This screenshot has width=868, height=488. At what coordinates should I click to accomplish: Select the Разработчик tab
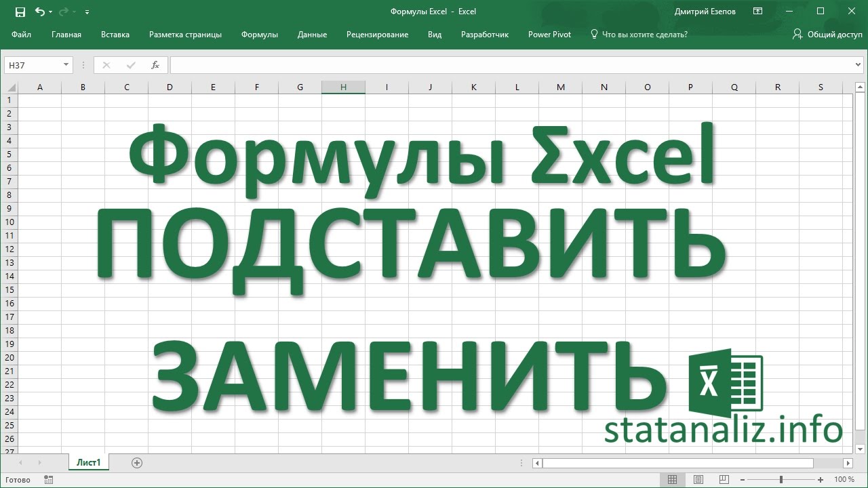click(485, 35)
